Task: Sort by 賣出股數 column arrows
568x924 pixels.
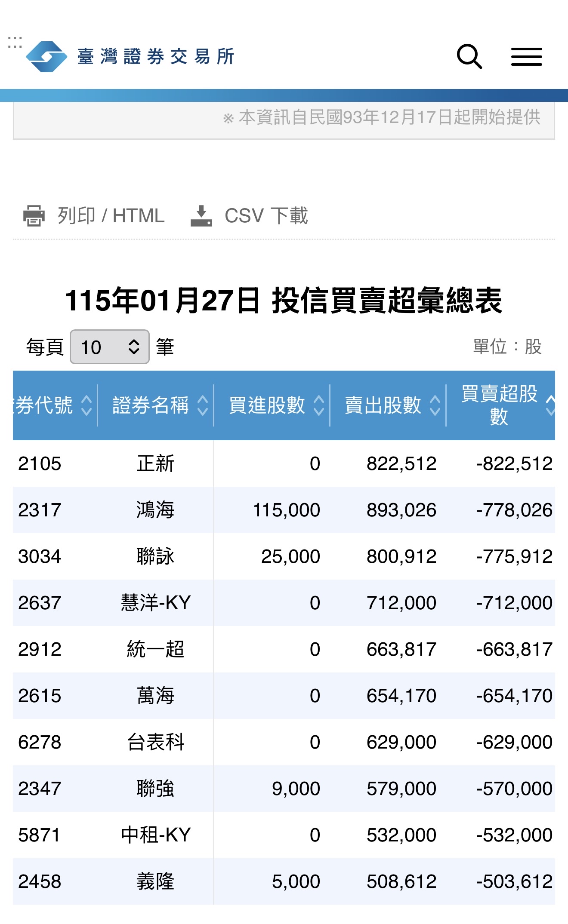Action: click(x=435, y=405)
